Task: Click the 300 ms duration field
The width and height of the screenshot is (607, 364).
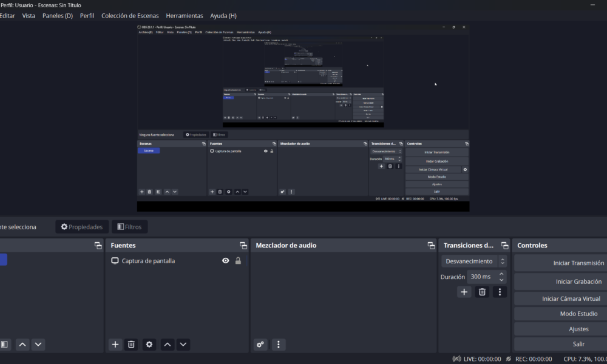Action: (482, 277)
